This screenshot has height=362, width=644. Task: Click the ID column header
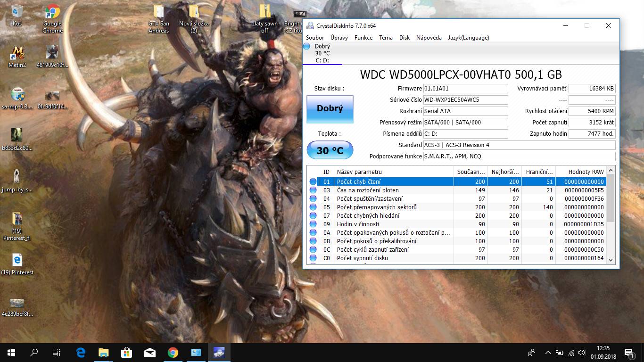point(326,172)
